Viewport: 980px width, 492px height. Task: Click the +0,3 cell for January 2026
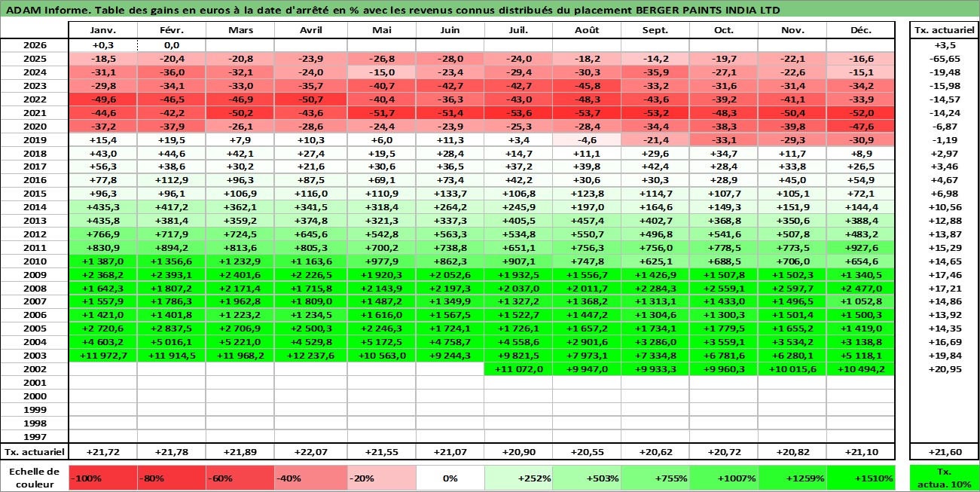click(x=102, y=45)
